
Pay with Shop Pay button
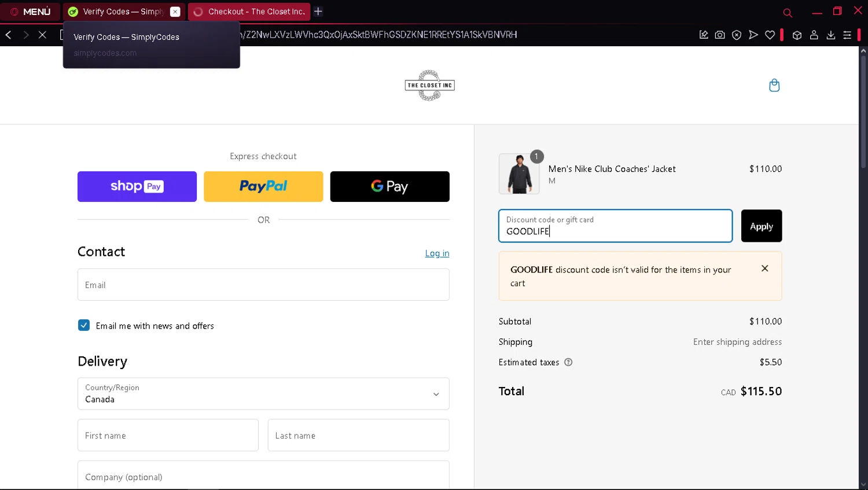[x=137, y=186]
